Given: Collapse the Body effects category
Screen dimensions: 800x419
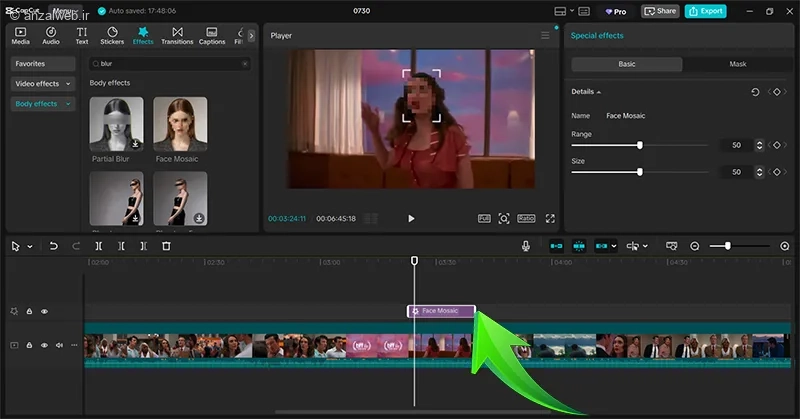Looking at the screenshot, I should click(x=43, y=104).
